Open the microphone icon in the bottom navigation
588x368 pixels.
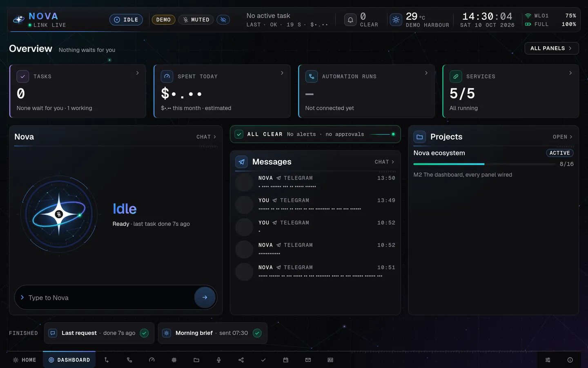[x=219, y=360]
